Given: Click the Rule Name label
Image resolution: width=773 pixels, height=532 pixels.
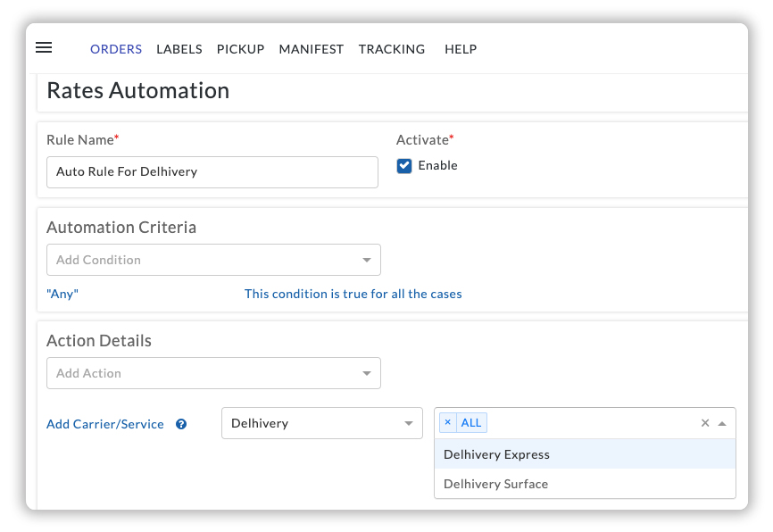Looking at the screenshot, I should coord(82,140).
